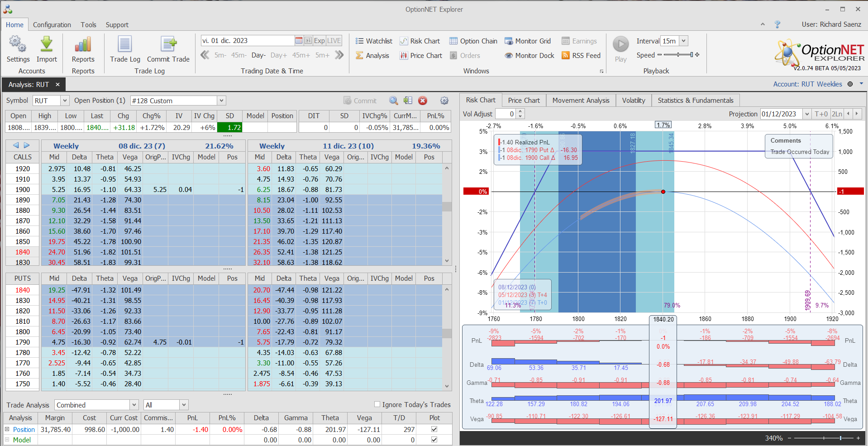This screenshot has width=868, height=446.
Task: Click the magnifier search icon beside Commit
Action: point(394,101)
